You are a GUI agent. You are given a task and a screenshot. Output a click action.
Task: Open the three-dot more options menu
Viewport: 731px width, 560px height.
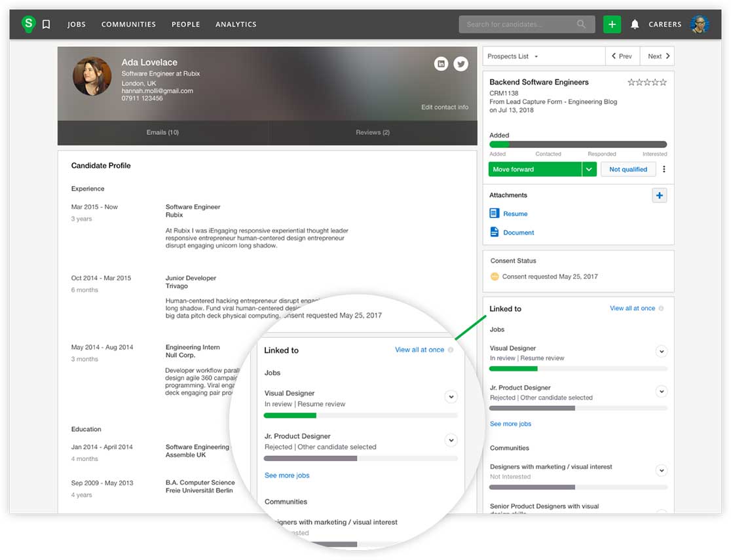click(x=664, y=170)
